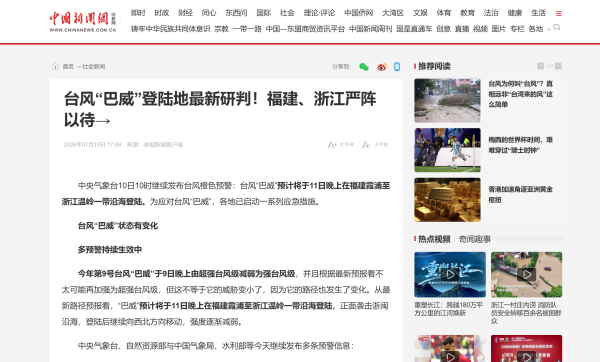Open the 财经 nav item
This screenshot has width=600, height=362.
tap(186, 13)
